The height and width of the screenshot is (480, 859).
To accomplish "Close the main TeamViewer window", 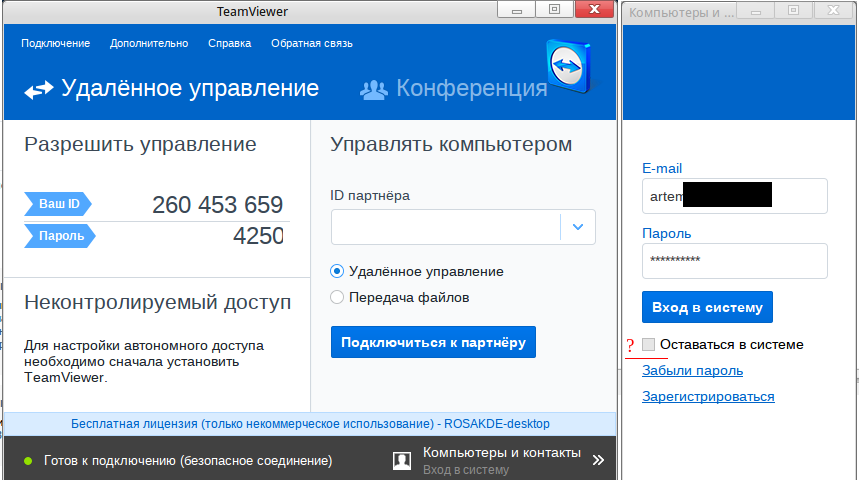I will click(594, 9).
